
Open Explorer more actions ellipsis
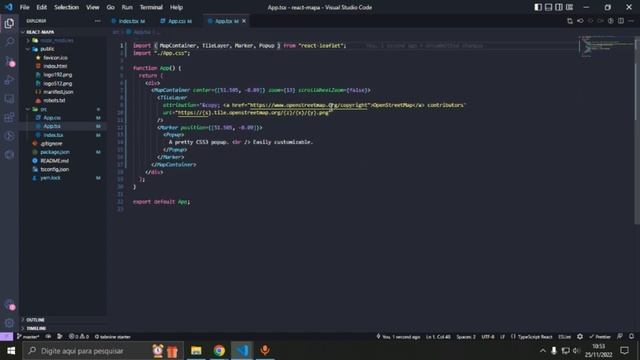pos(97,21)
